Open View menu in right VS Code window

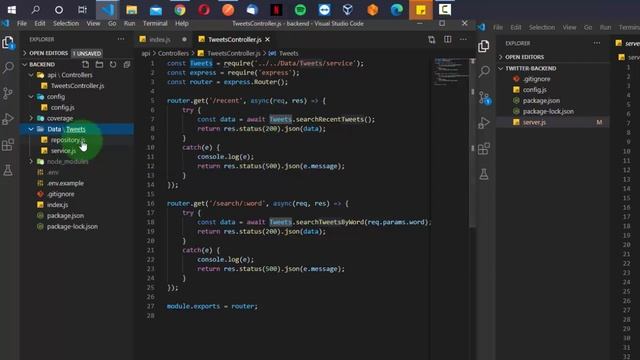[569, 27]
